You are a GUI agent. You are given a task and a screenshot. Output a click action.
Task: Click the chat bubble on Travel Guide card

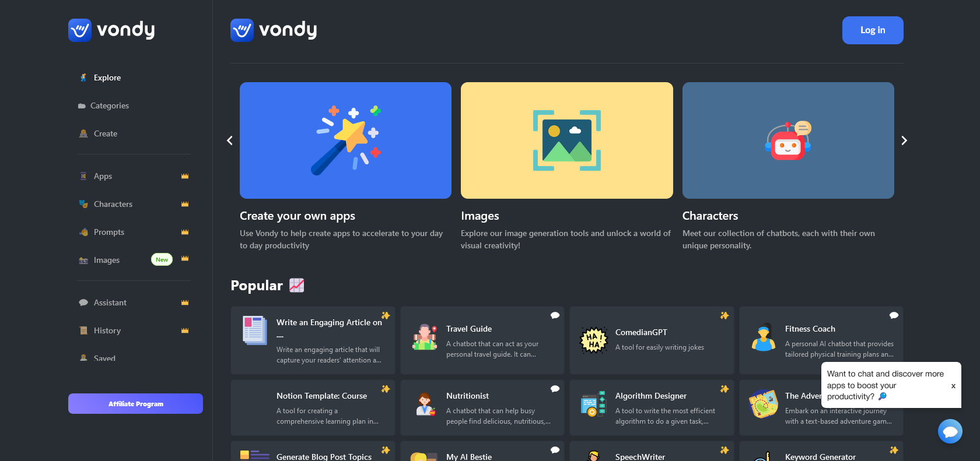pyautogui.click(x=555, y=315)
